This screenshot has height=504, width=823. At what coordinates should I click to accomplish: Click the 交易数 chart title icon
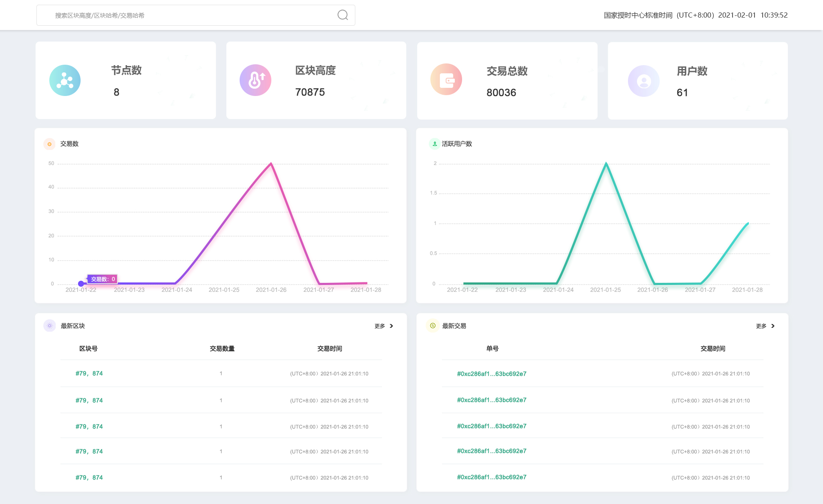coord(49,144)
